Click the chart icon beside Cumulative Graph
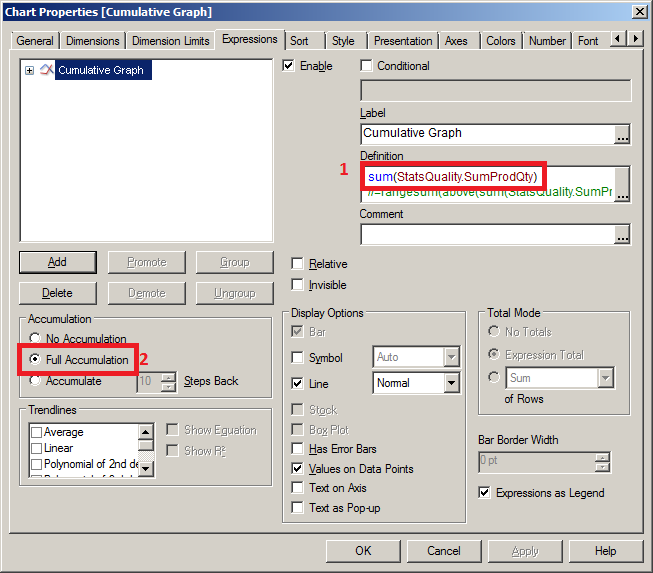 [x=47, y=70]
